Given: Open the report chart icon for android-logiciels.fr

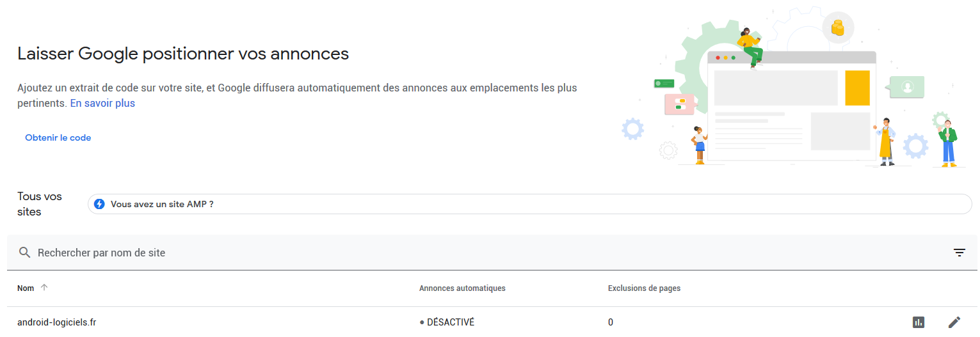Looking at the screenshot, I should [x=919, y=322].
